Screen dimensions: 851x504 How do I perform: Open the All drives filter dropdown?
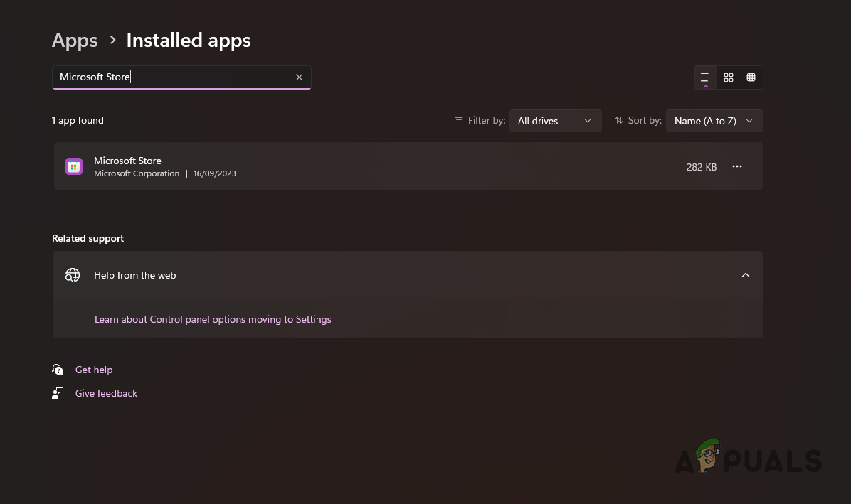(x=555, y=120)
